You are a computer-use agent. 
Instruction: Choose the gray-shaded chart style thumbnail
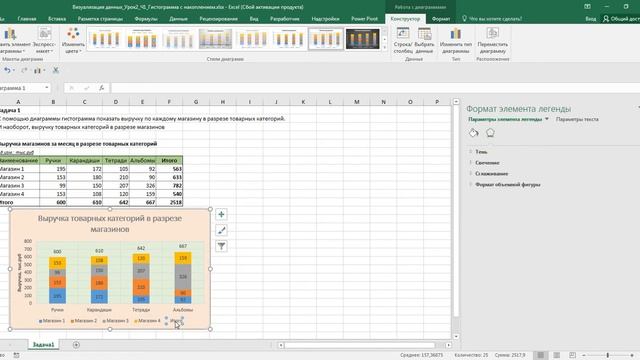click(216, 39)
